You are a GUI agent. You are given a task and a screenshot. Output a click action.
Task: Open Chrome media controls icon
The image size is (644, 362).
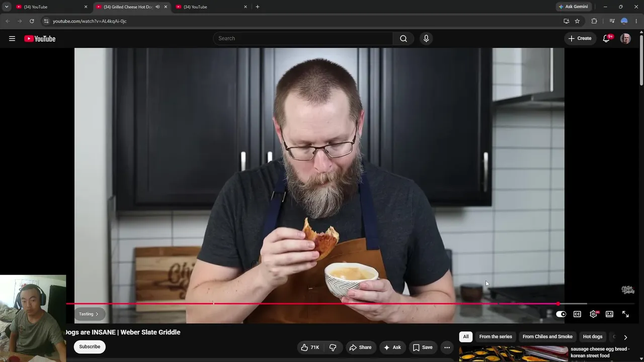click(x=612, y=21)
